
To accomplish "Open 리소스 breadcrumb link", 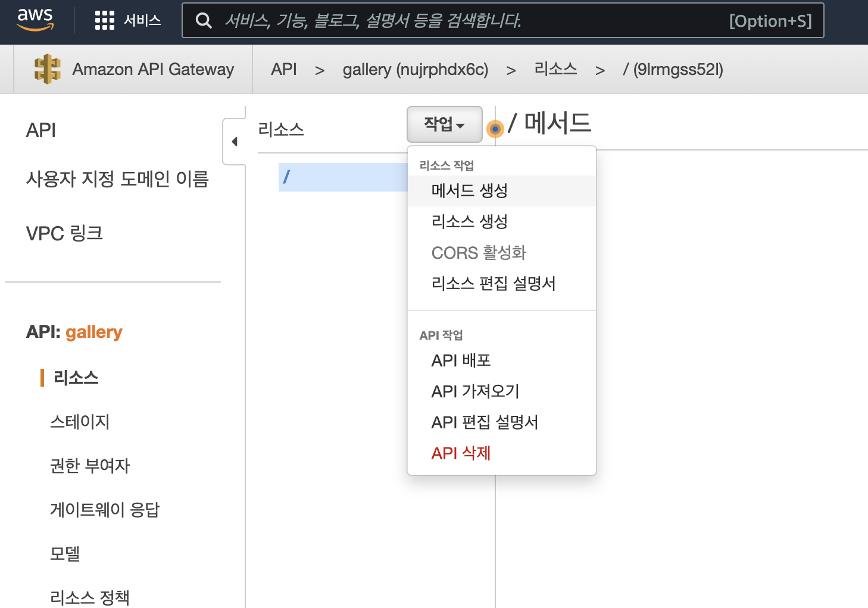I will tap(555, 69).
